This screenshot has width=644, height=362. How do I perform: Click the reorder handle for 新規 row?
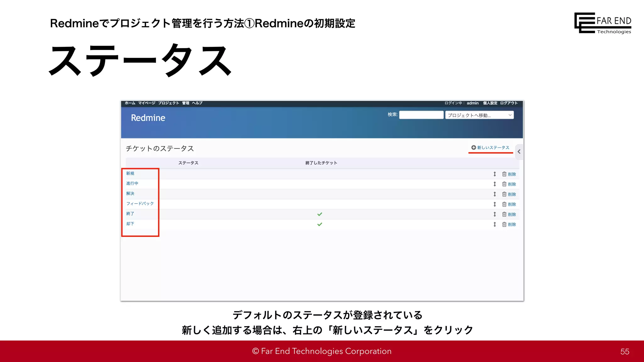point(495,174)
